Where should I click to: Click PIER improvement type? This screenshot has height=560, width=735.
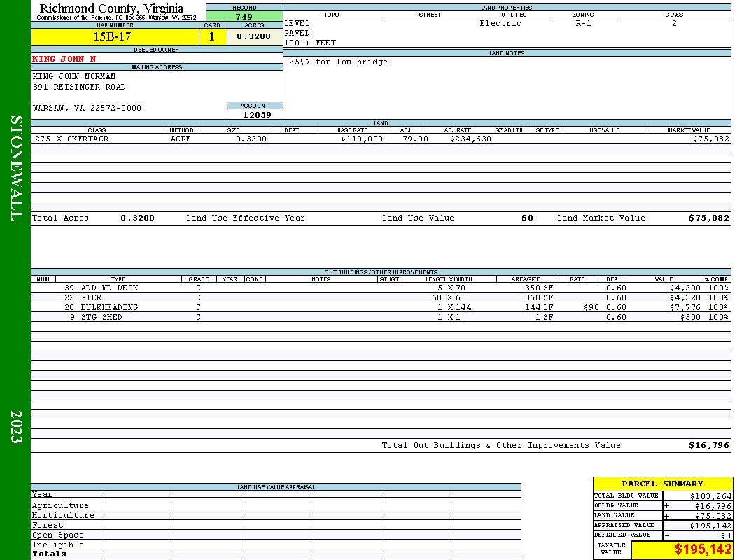92,298
